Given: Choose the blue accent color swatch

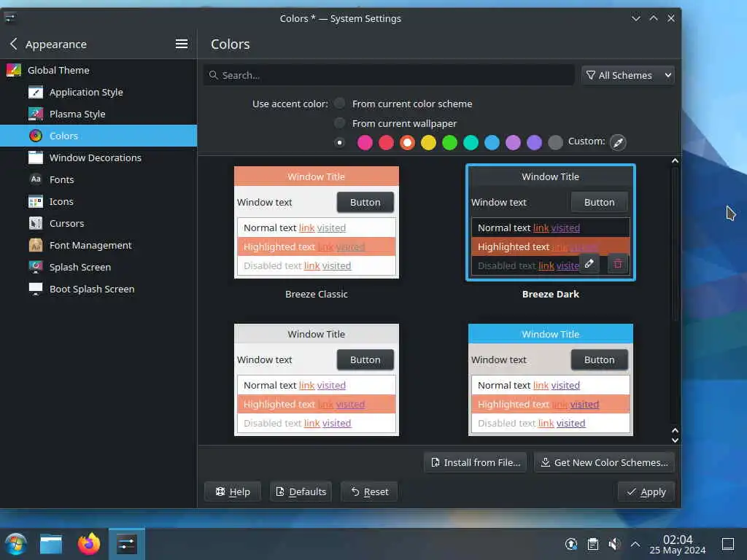Looking at the screenshot, I should click(x=492, y=142).
